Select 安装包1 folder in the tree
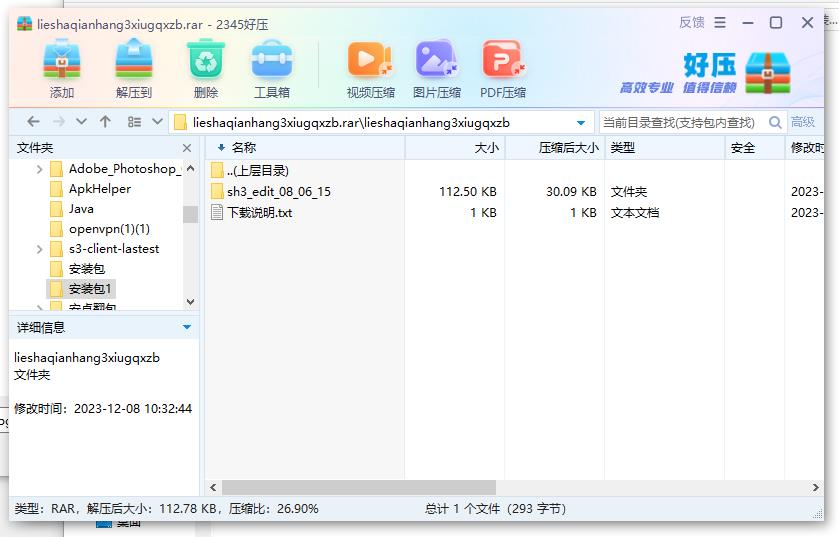This screenshot has height=537, width=839. 90,289
